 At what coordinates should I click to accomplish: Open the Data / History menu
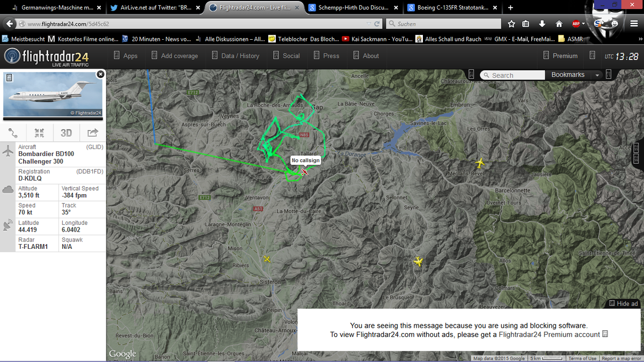[x=236, y=56]
